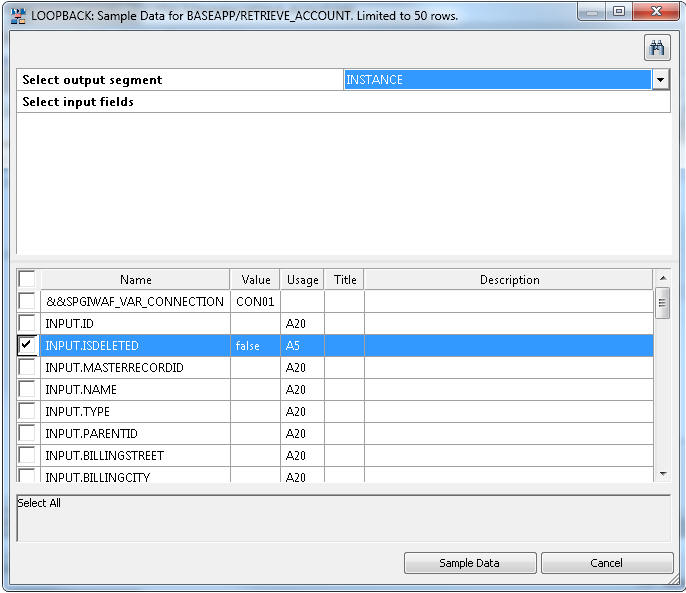The height and width of the screenshot is (593, 686).
Task: Check the INPUT.ID row checkbox
Action: click(x=27, y=323)
